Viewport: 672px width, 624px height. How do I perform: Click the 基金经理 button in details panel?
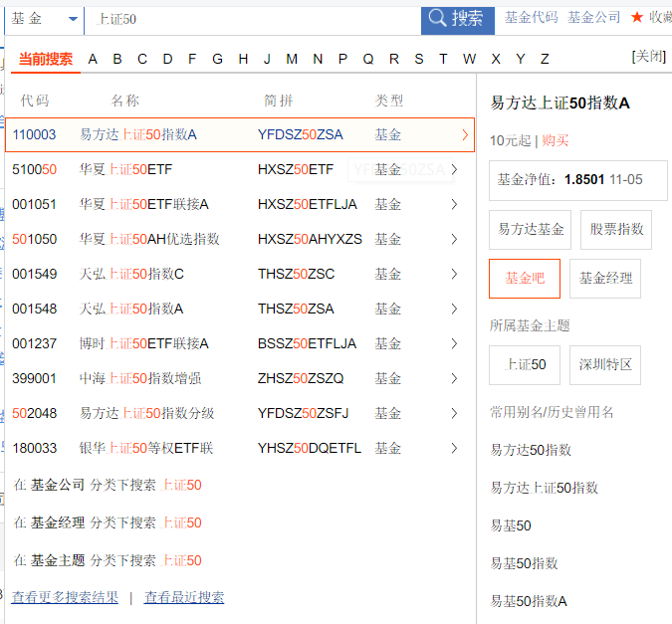coord(605,279)
